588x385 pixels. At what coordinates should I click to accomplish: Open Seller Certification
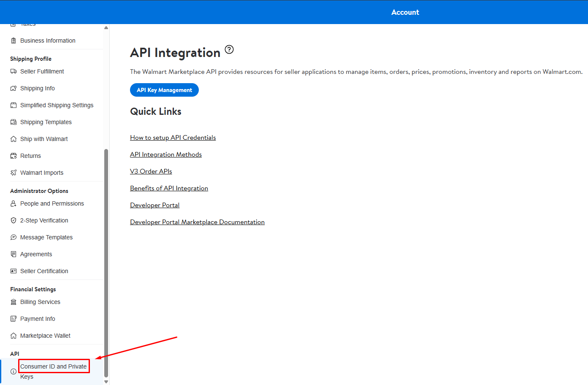point(44,271)
